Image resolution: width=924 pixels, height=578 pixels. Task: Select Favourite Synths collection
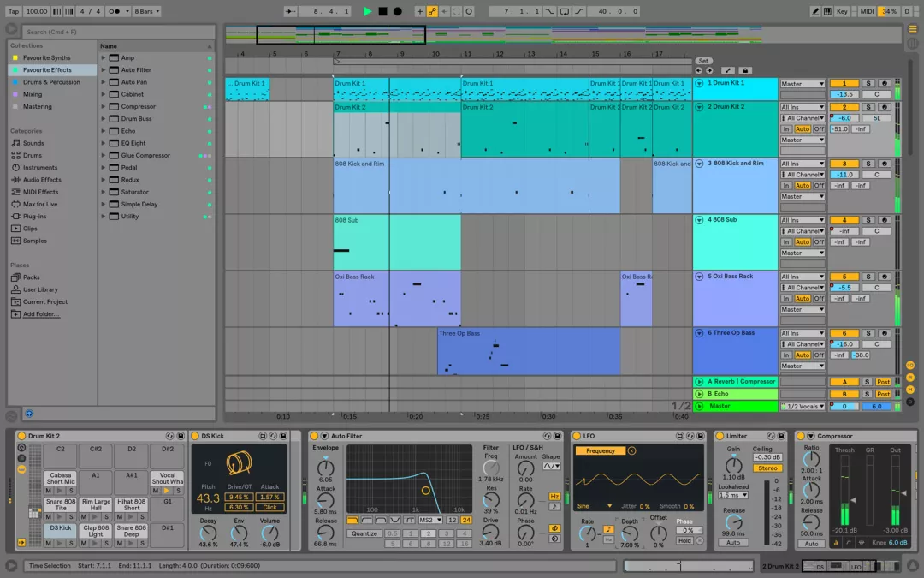click(46, 58)
